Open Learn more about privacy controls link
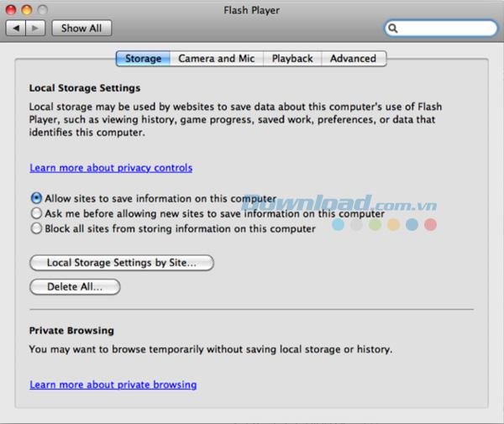504x424 pixels. pos(111,168)
